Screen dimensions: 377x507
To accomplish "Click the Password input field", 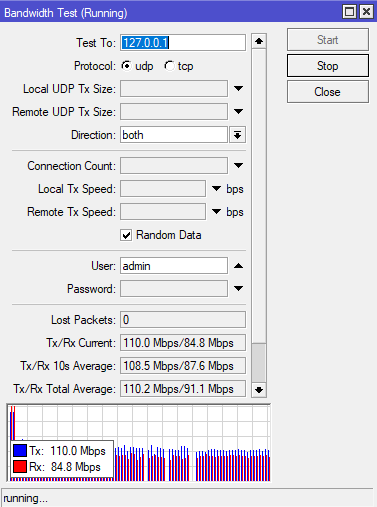I will click(x=174, y=289).
